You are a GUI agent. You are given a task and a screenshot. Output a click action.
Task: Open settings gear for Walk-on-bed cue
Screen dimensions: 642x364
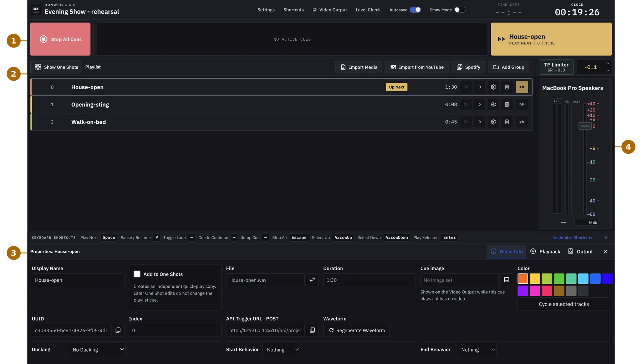[x=493, y=122]
